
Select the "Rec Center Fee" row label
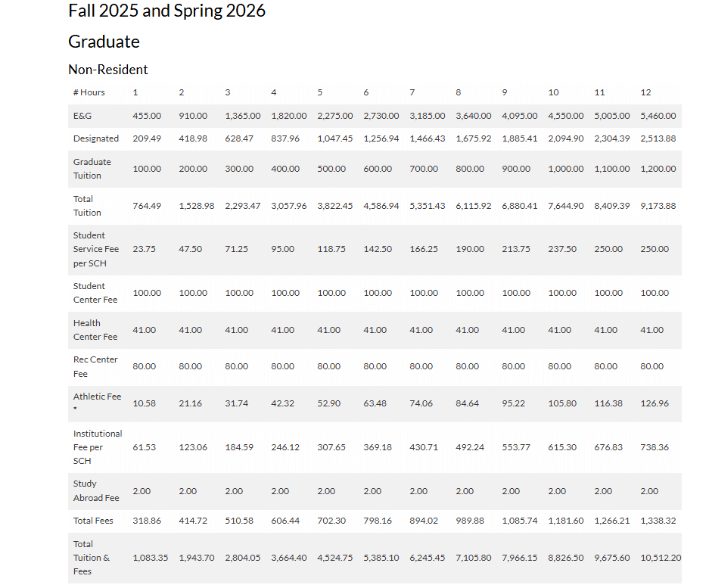[95, 366]
